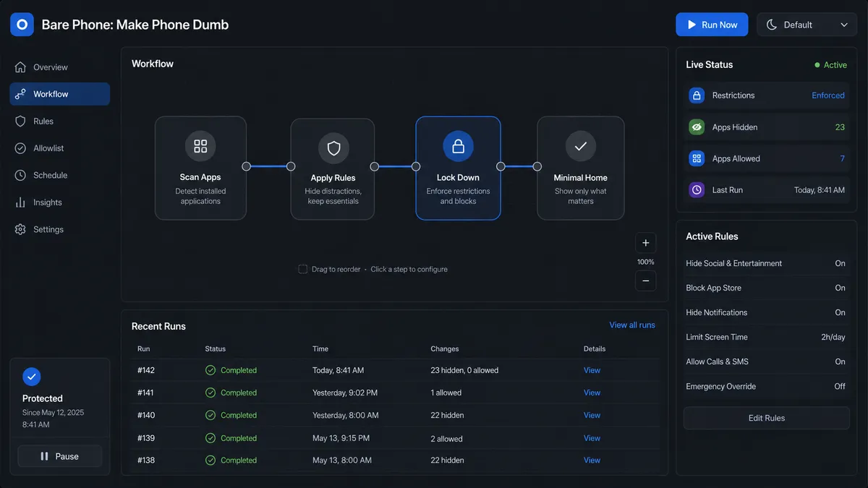Select the Minimal Home step title
868x488 pixels.
(x=580, y=177)
